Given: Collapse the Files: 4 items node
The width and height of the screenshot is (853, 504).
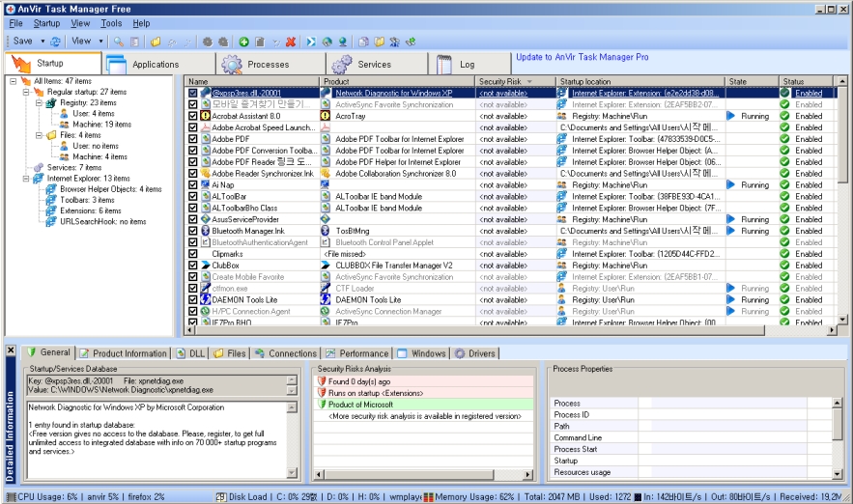Looking at the screenshot, I should pyautogui.click(x=40, y=135).
